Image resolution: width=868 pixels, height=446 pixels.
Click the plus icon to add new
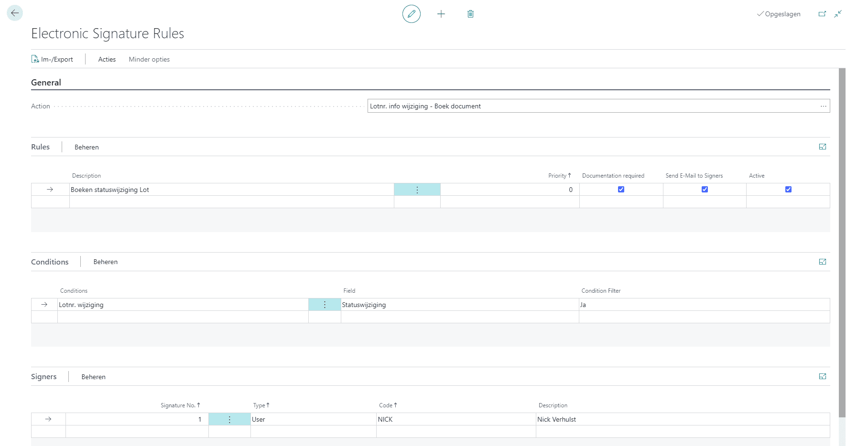pyautogui.click(x=441, y=14)
